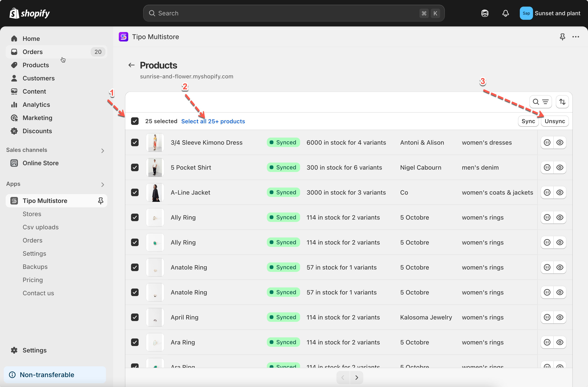The height and width of the screenshot is (387, 588).
Task: Open Shopify Settings at sidebar bottom
Action: click(56, 350)
